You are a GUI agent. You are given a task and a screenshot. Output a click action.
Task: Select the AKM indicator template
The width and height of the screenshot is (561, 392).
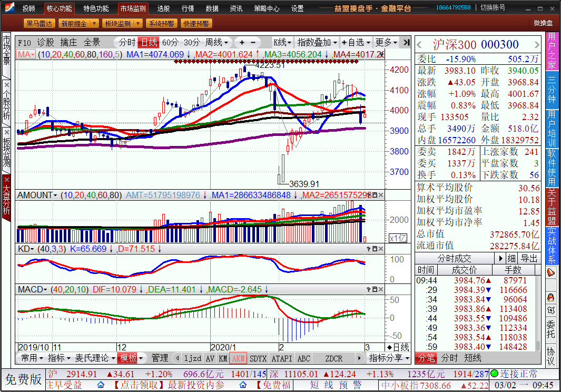pyautogui.click(x=238, y=358)
